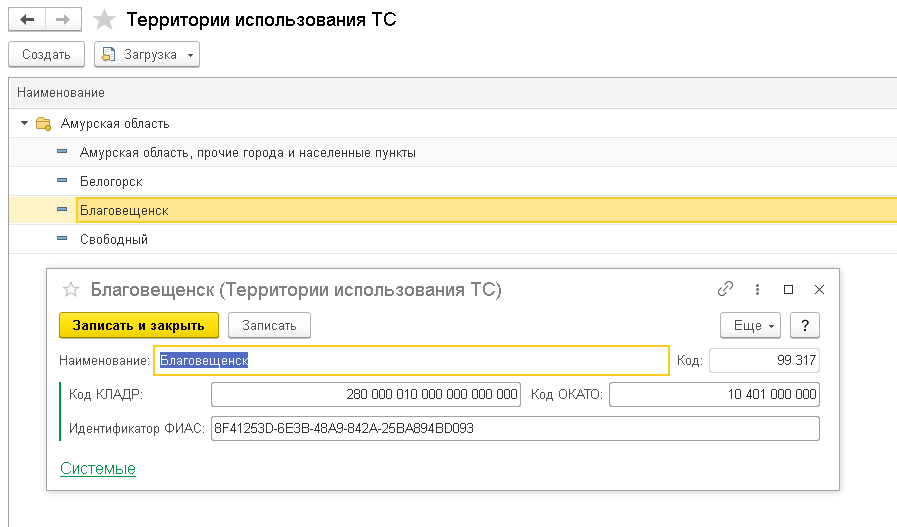
Task: Open the Загрузка dropdown menu
Action: pos(147,54)
